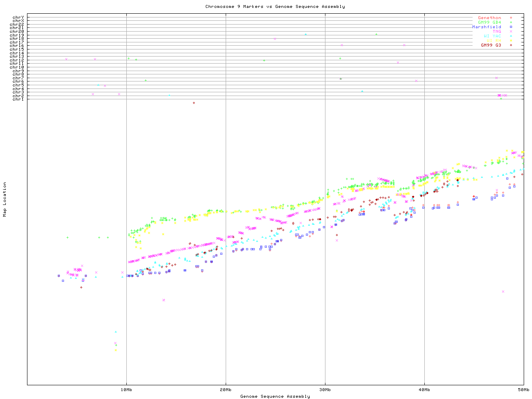Click the 10Mb tick label on x-axis
The height and width of the screenshot is (399, 532).
coord(126,390)
